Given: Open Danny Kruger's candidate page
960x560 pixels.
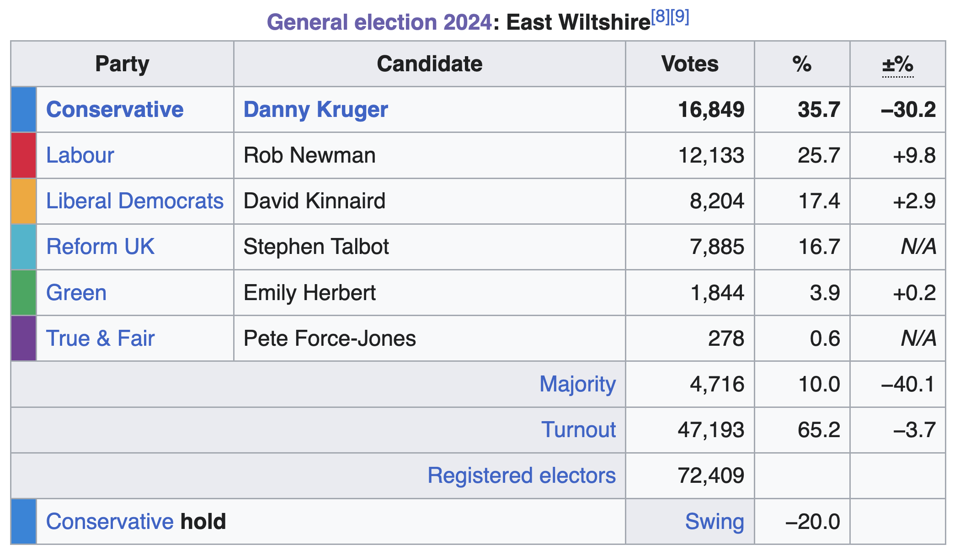Looking at the screenshot, I should point(315,110).
